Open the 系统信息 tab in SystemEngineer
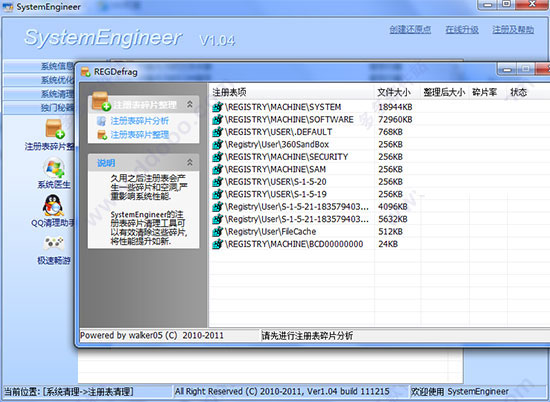 [39, 66]
